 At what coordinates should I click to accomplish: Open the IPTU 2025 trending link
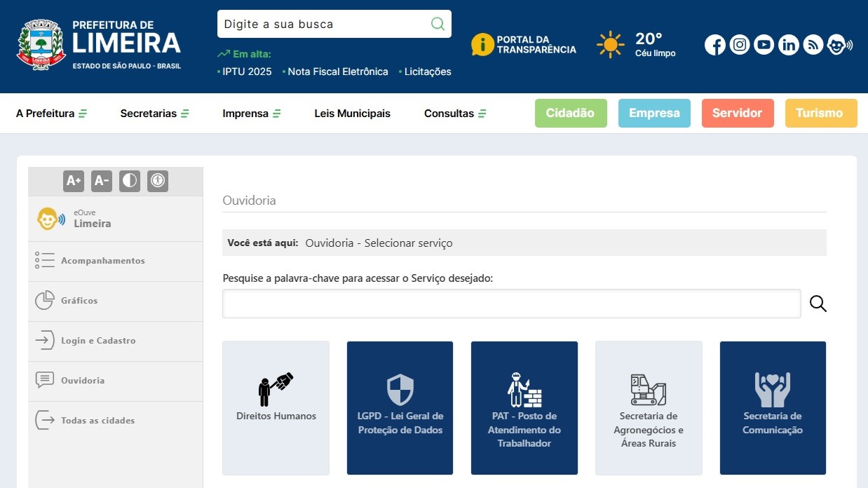click(246, 72)
